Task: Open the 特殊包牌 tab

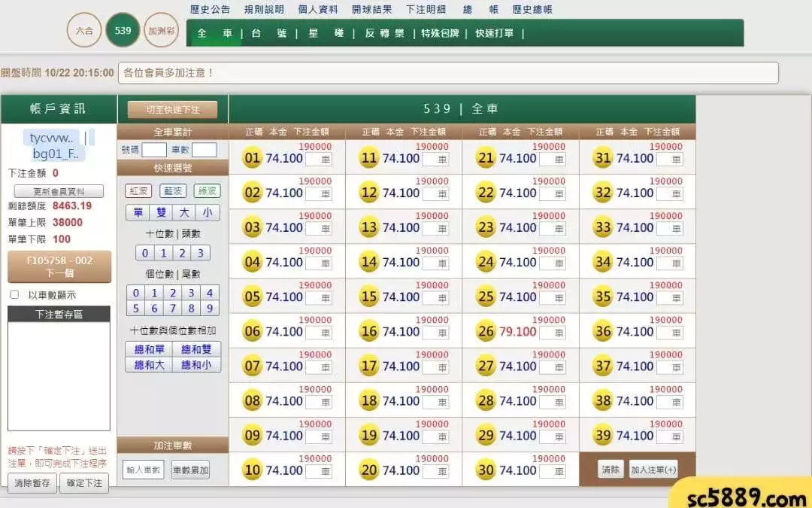Action: pyautogui.click(x=440, y=33)
